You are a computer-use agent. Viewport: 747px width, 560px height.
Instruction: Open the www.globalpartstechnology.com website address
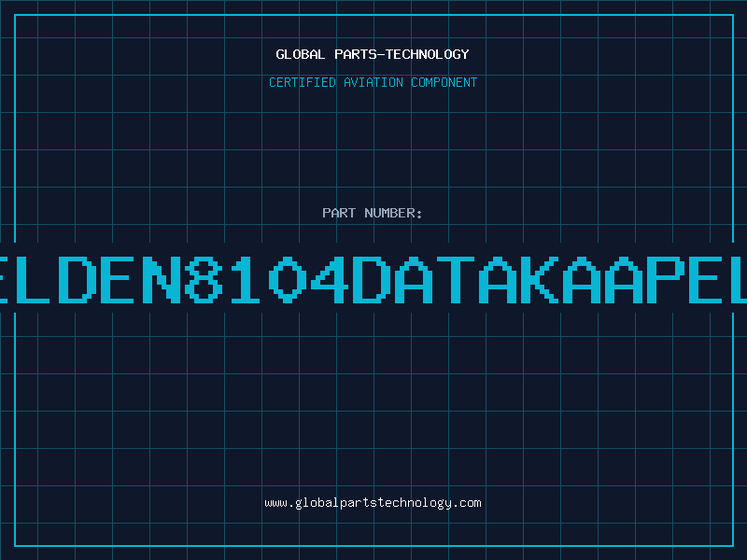[x=373, y=503]
